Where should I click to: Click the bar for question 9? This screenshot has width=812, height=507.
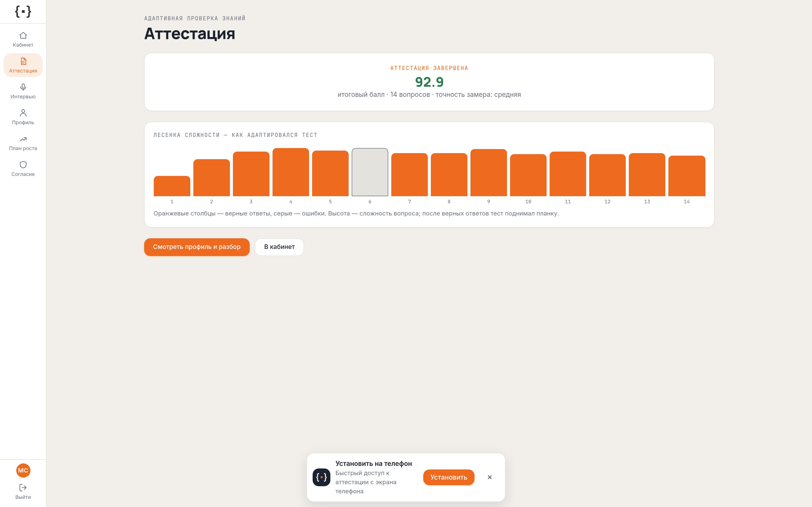click(x=488, y=173)
